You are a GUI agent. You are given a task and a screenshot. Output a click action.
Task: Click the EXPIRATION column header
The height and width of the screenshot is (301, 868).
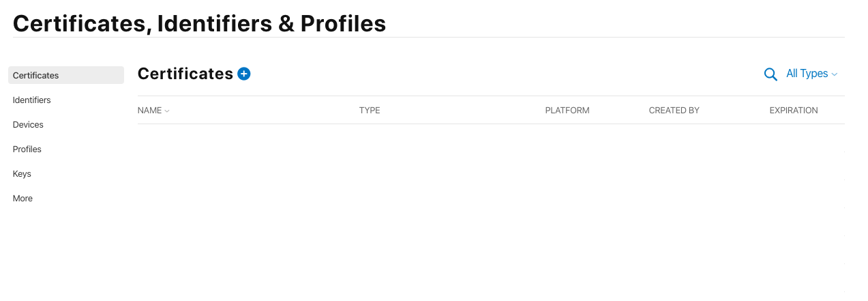coord(794,110)
